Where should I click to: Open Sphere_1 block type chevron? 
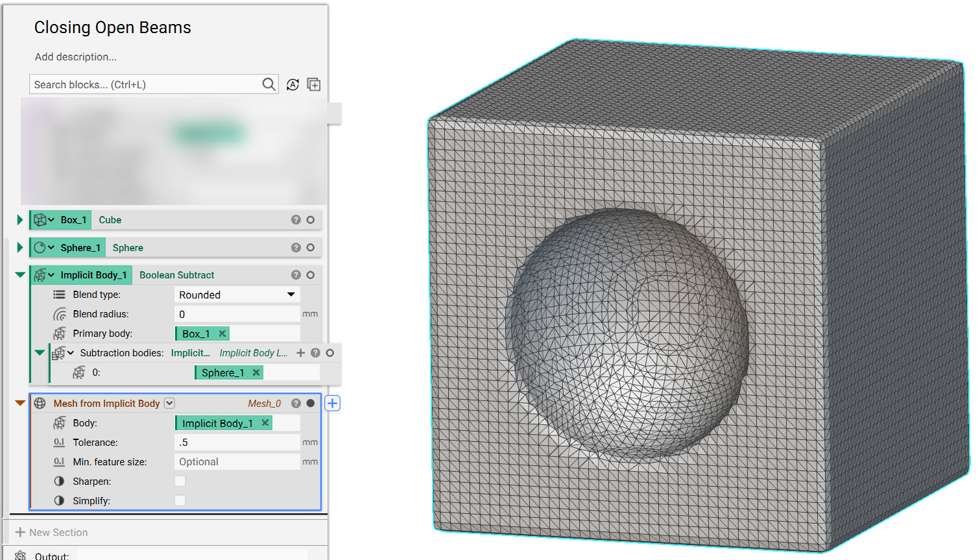click(x=51, y=248)
